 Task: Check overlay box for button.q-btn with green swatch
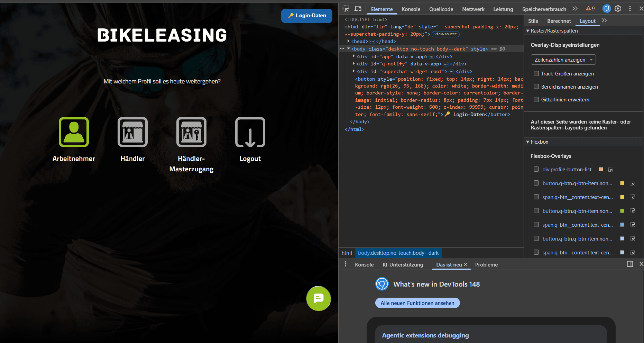(x=536, y=211)
